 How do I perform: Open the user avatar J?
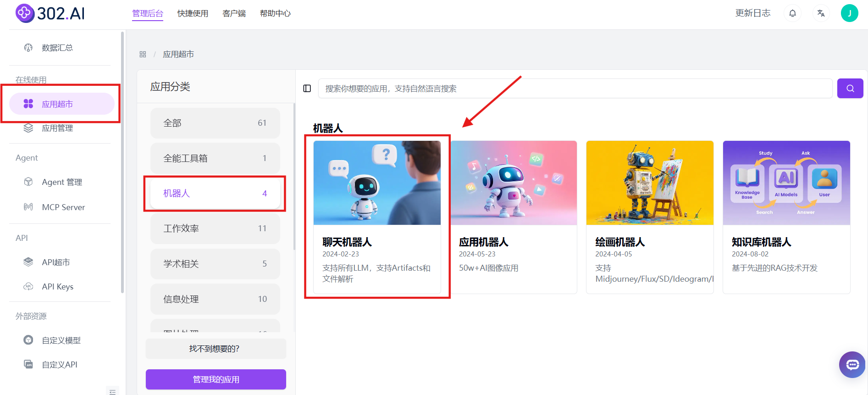click(849, 13)
